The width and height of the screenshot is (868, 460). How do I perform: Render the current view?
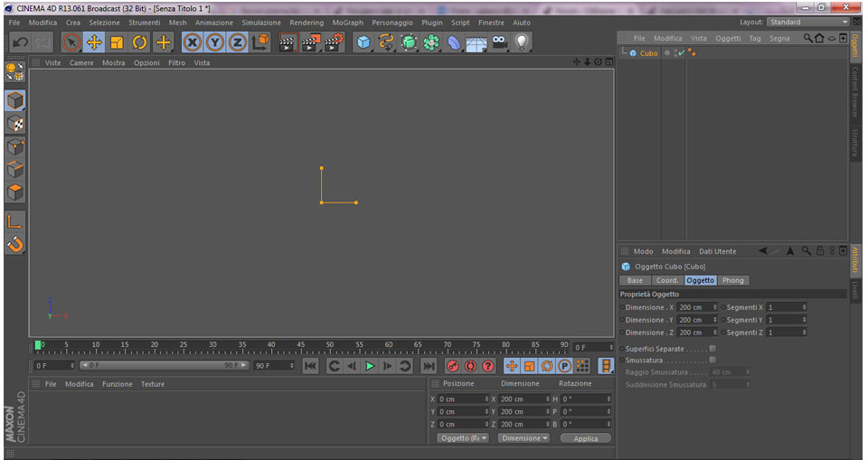[288, 42]
